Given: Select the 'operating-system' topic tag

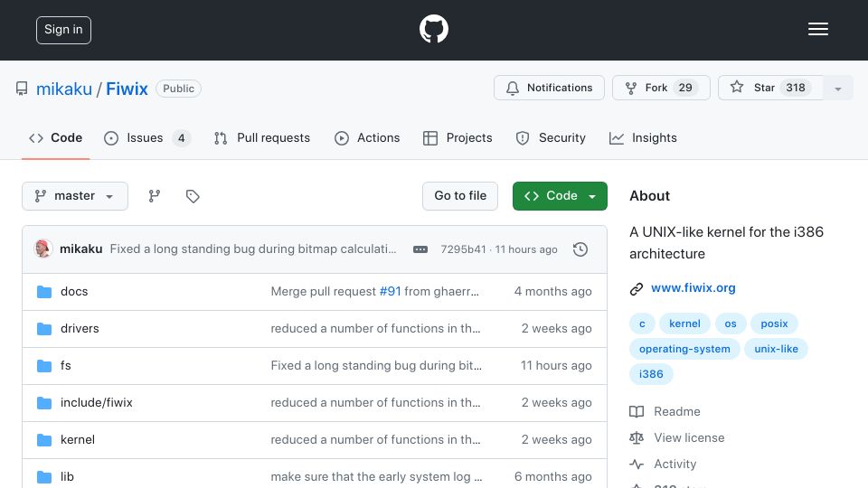Looking at the screenshot, I should (x=684, y=349).
